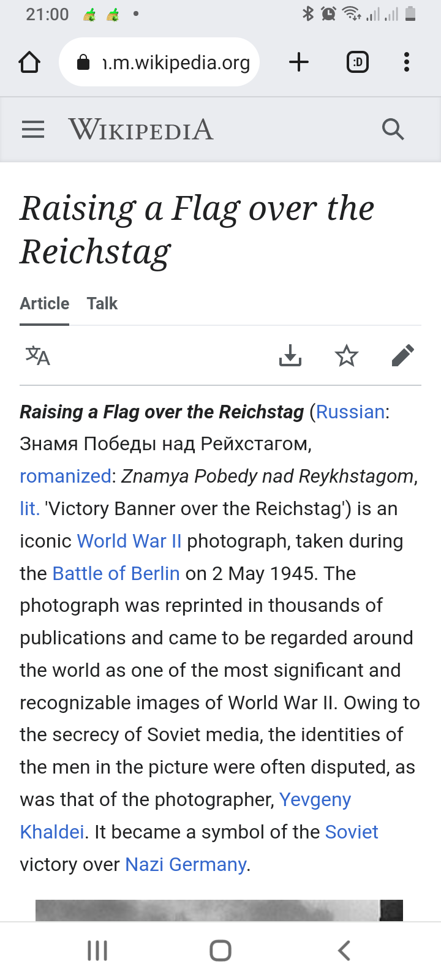
Task: Open the language selection icon
Action: click(x=37, y=355)
